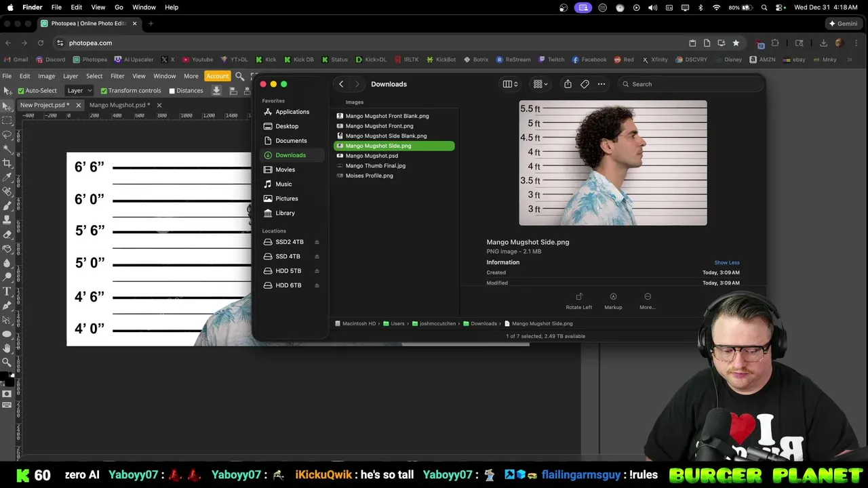Click Finder Search field
Screen dimensions: 868x488
pos(690,84)
